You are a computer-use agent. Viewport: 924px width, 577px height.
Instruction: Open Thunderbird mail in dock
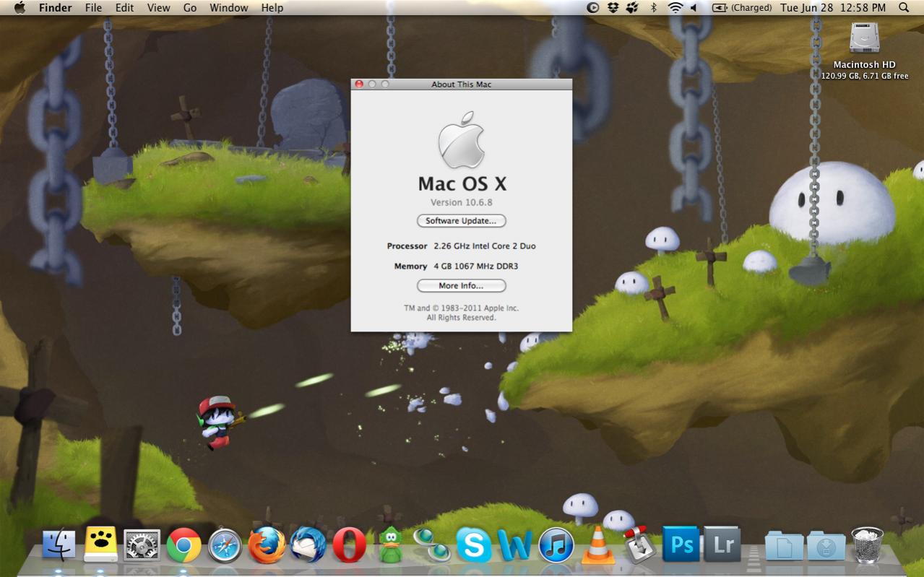click(x=308, y=545)
